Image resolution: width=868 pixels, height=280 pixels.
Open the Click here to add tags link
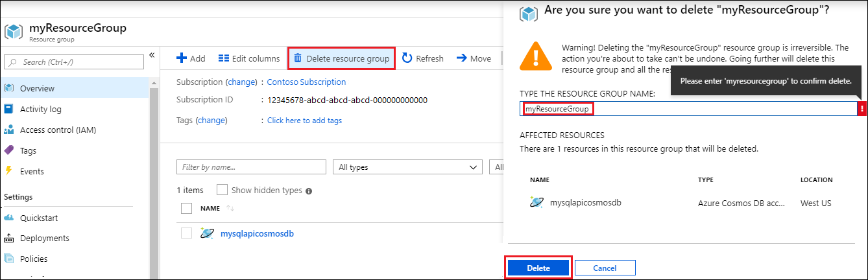[x=304, y=121]
